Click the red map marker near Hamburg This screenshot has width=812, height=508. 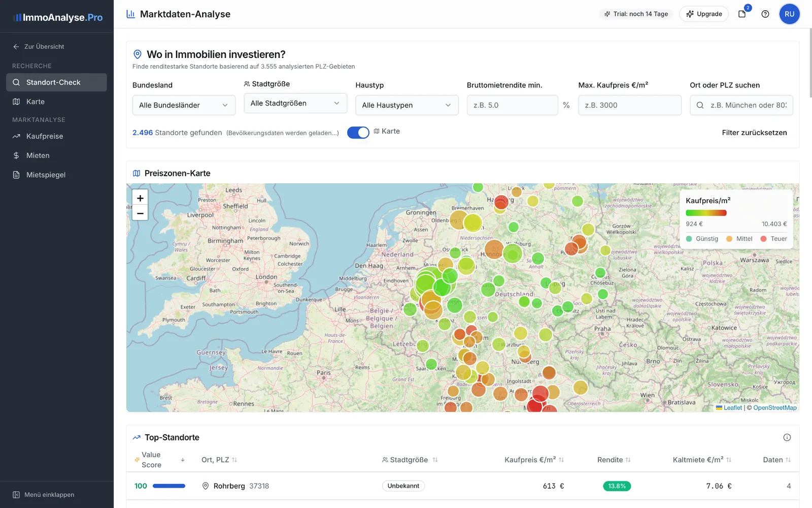pyautogui.click(x=501, y=202)
